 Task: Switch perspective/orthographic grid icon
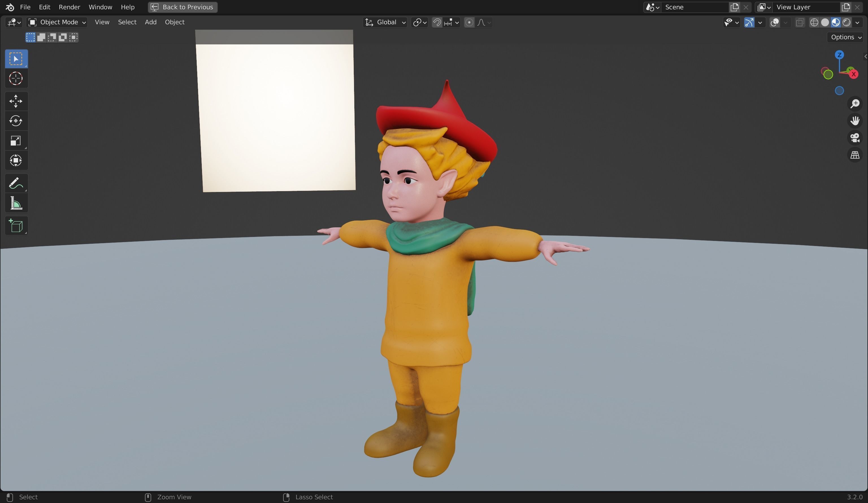coord(855,155)
